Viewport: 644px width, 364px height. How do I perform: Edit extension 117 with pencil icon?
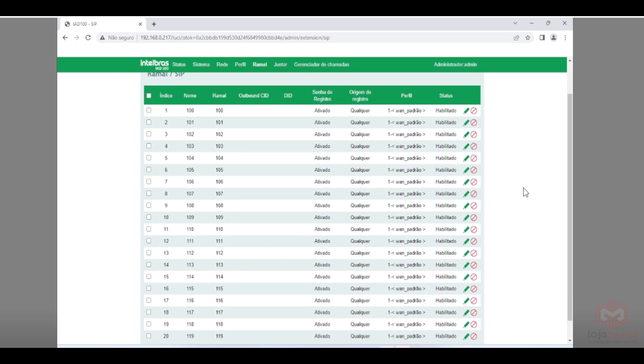(x=466, y=312)
